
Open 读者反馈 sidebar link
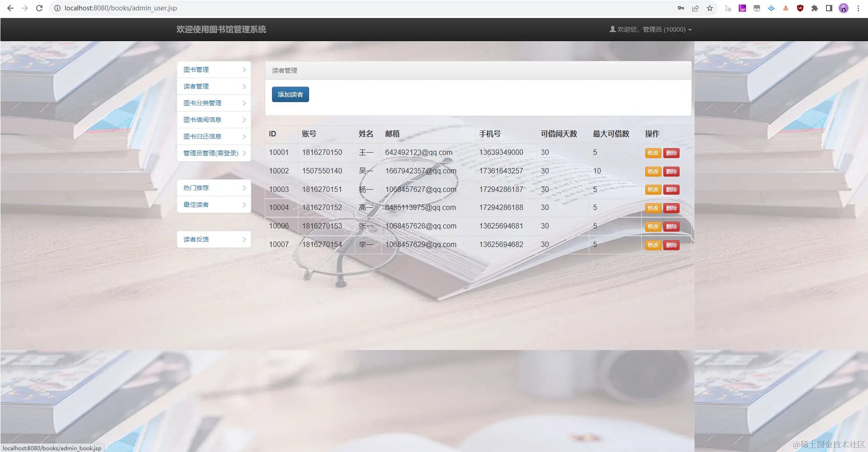[x=214, y=239]
